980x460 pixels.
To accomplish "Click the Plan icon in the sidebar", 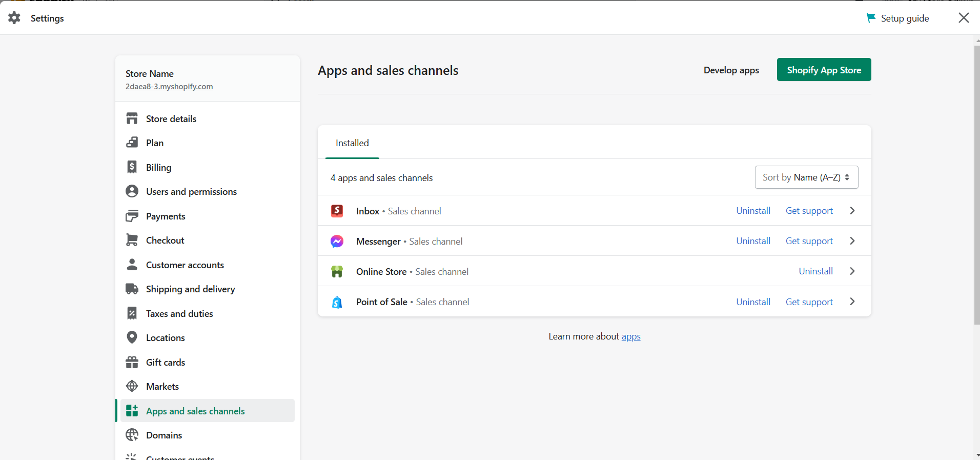I will 132,143.
